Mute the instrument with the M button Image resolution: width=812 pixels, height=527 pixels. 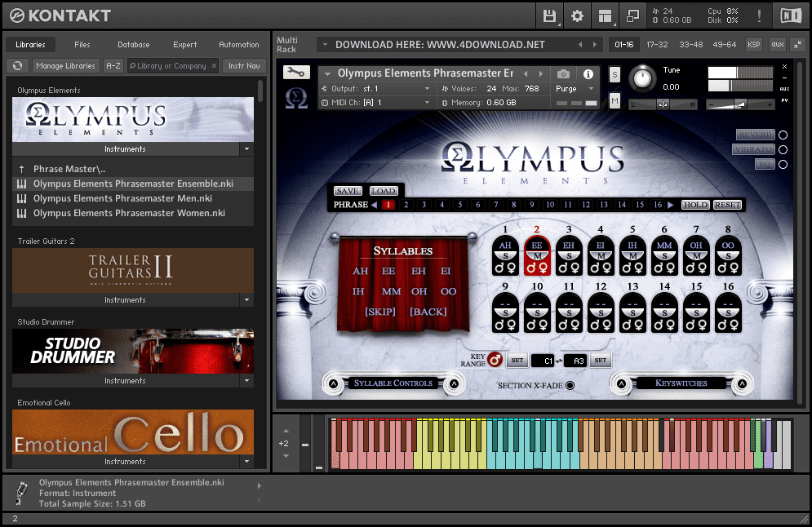pyautogui.click(x=615, y=100)
